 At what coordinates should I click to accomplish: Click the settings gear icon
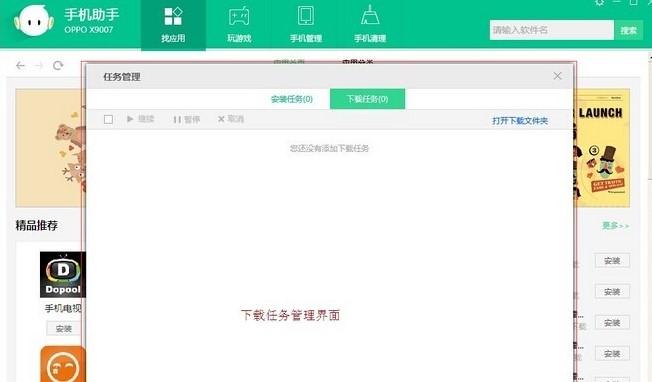599,3
